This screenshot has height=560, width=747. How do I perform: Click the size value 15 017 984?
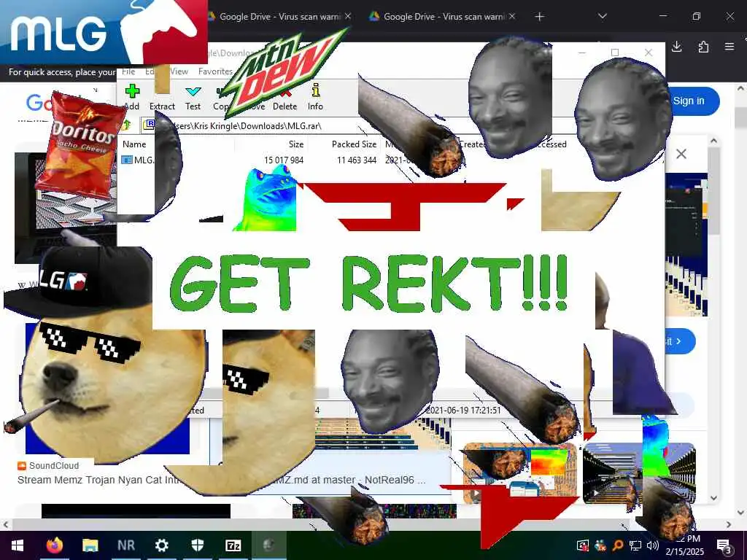284,160
